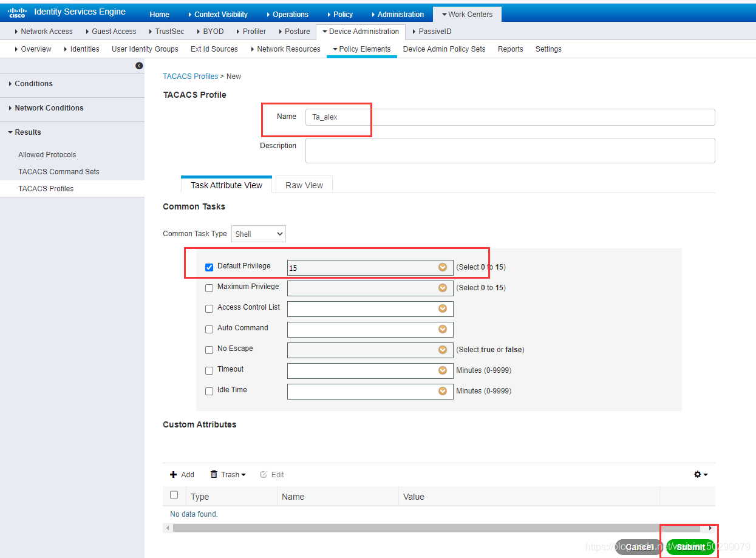Click the green Submit button
The image size is (756, 558).
[690, 546]
